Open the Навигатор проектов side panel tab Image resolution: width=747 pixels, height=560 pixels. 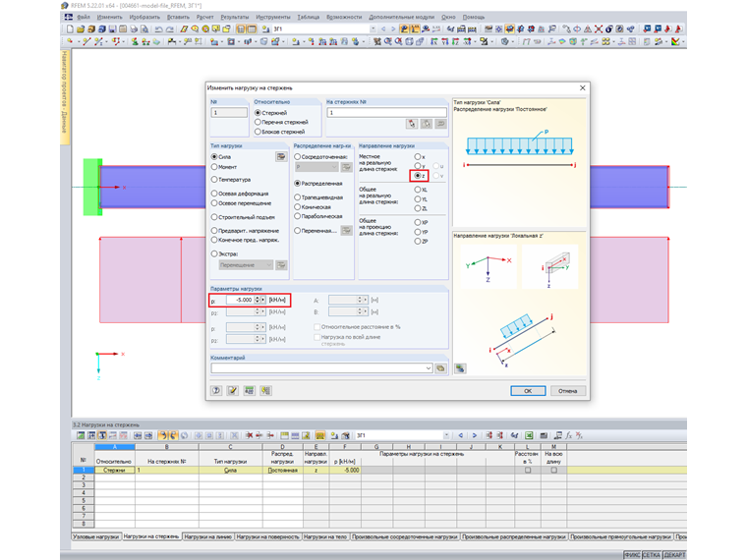coord(65,95)
